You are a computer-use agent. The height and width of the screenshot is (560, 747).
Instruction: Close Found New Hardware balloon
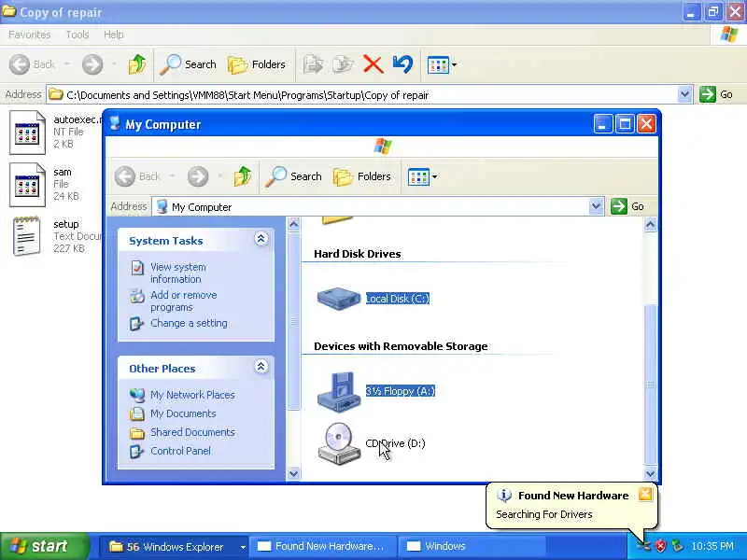645,495
